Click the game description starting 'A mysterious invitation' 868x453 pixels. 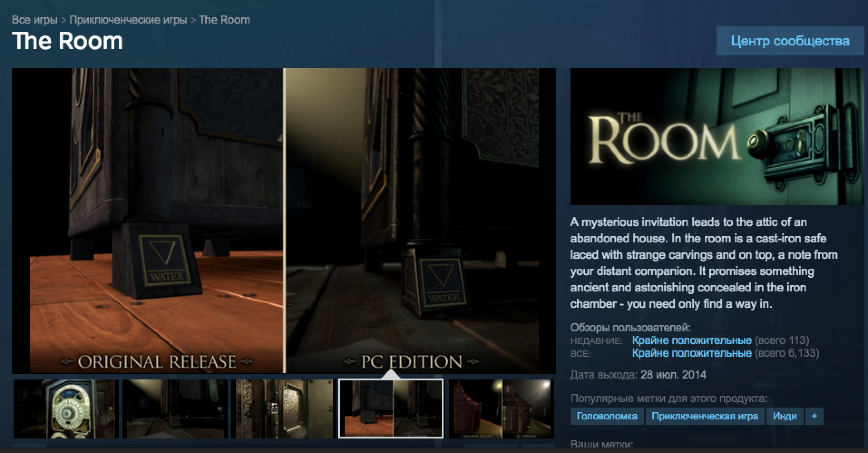704,263
